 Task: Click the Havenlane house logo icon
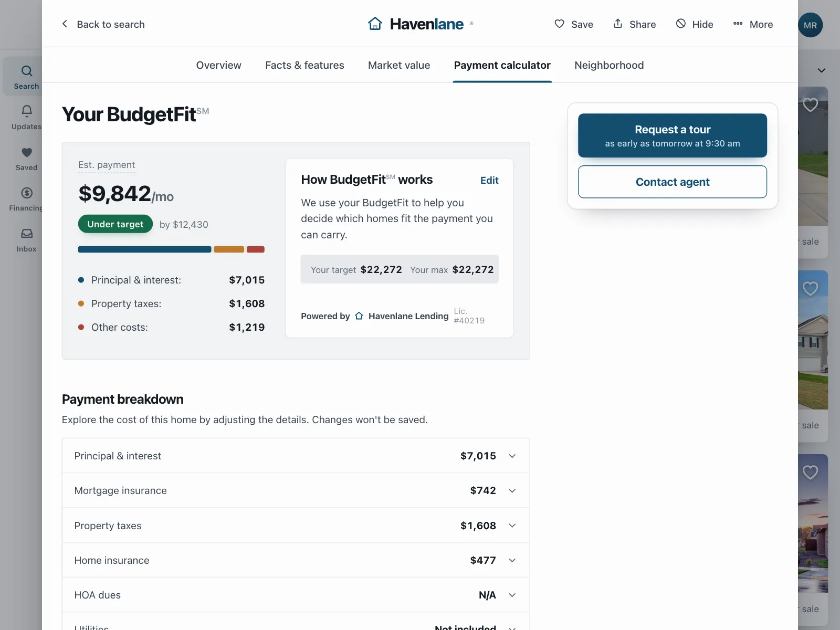click(375, 24)
